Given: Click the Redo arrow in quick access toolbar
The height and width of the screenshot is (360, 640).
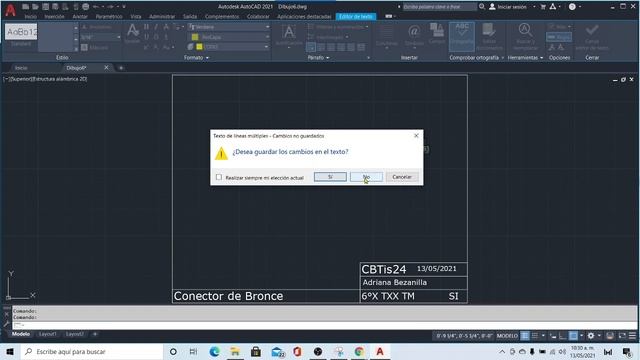Looking at the screenshot, I should click(110, 7).
